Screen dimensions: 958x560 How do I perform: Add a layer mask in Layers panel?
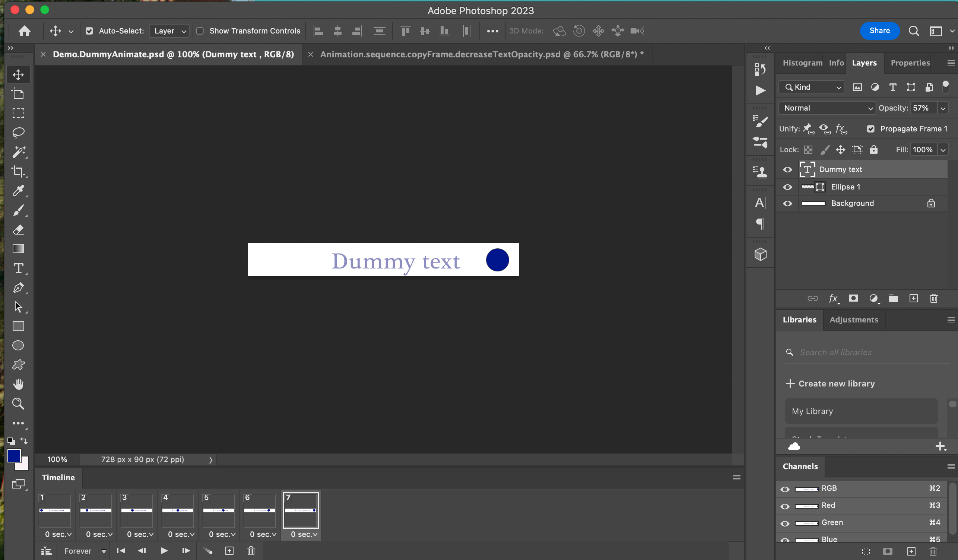tap(853, 298)
